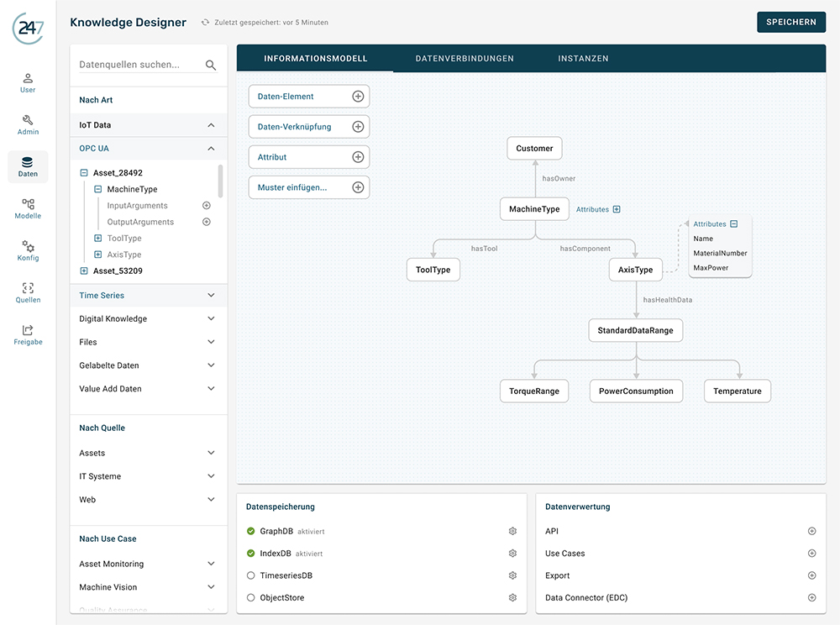Click the Speichern button
The width and height of the screenshot is (840, 625).
790,22
